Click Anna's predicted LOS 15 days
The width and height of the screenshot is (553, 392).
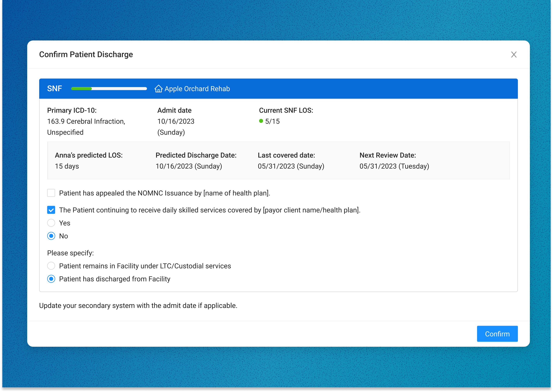[x=67, y=166]
